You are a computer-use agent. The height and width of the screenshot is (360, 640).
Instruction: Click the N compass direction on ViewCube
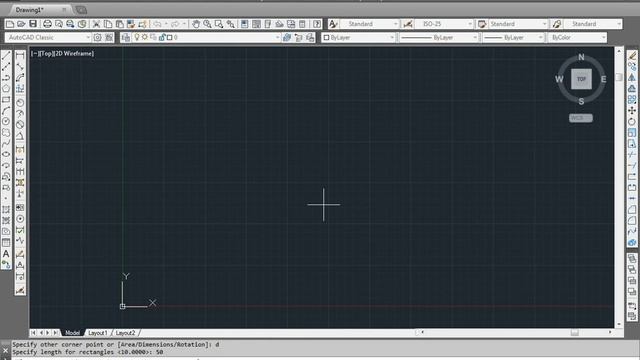click(581, 57)
